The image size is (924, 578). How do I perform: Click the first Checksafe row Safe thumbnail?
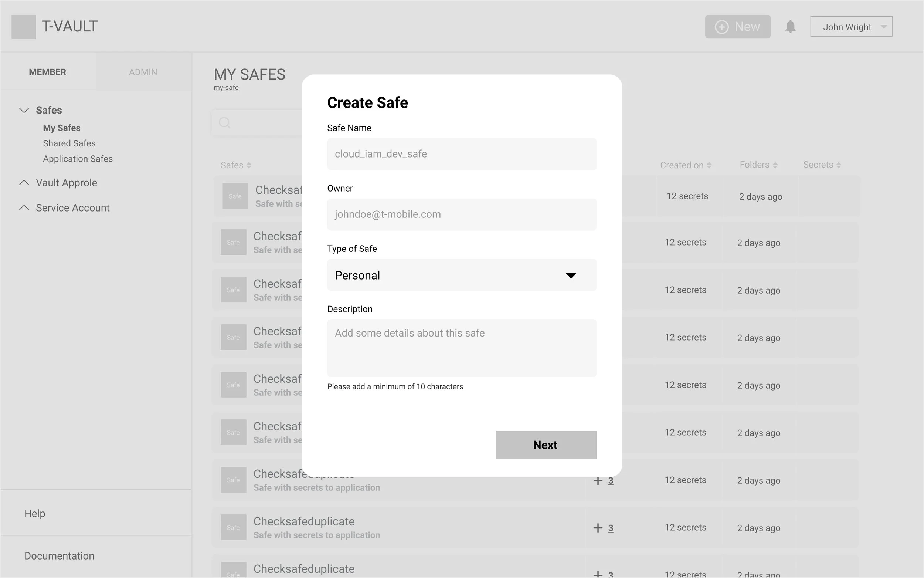[235, 196]
